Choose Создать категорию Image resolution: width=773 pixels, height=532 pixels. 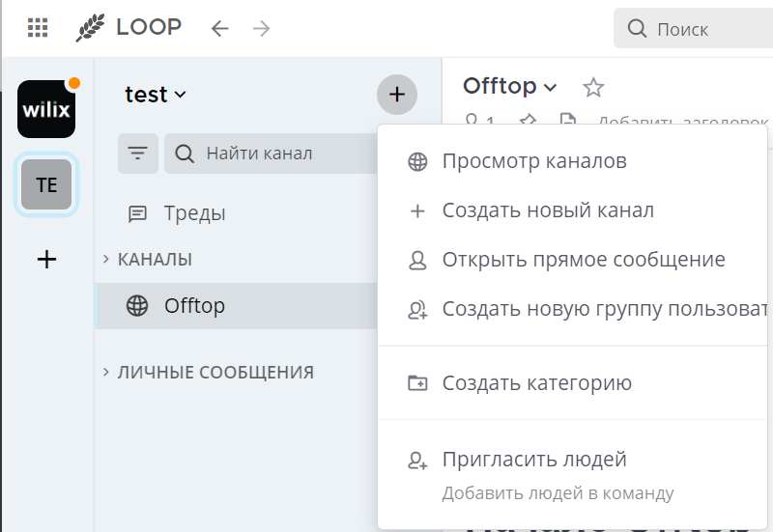pyautogui.click(x=573, y=382)
